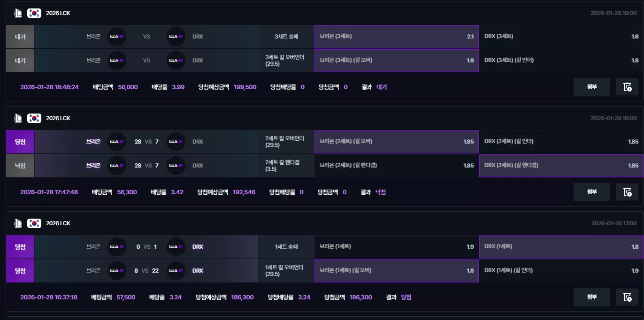Screen dimensions: 644x320
Task: Click the delete icon for the 57,500 bet
Action: 627,297
